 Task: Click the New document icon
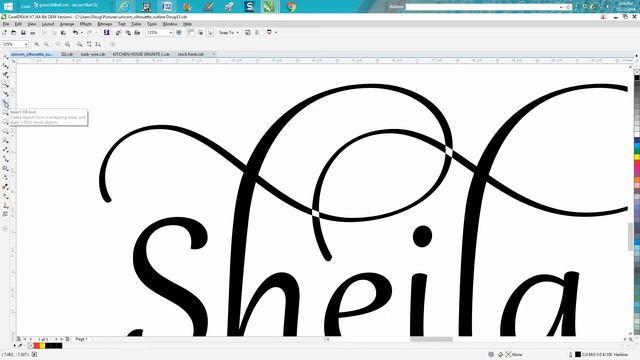pyautogui.click(x=4, y=32)
